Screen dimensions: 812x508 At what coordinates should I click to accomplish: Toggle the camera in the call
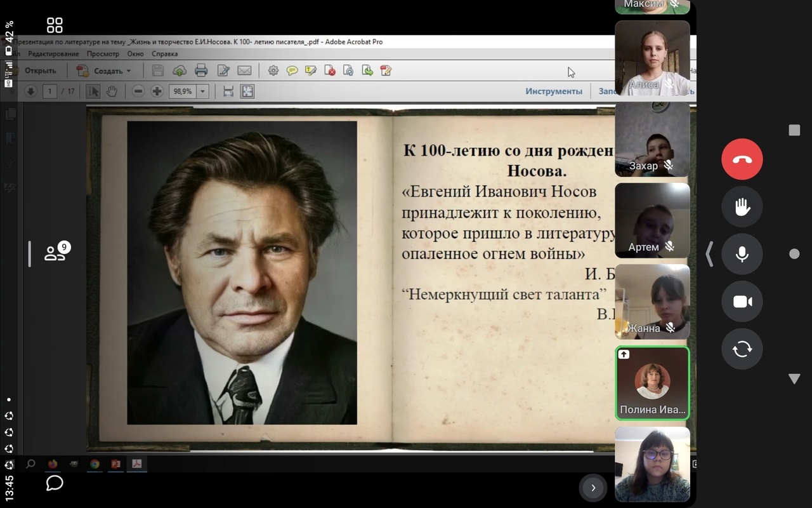click(x=742, y=302)
